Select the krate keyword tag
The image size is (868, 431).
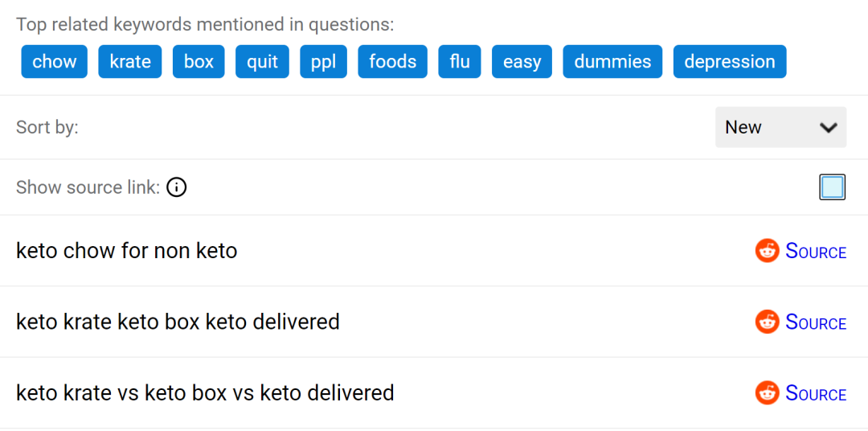(130, 62)
